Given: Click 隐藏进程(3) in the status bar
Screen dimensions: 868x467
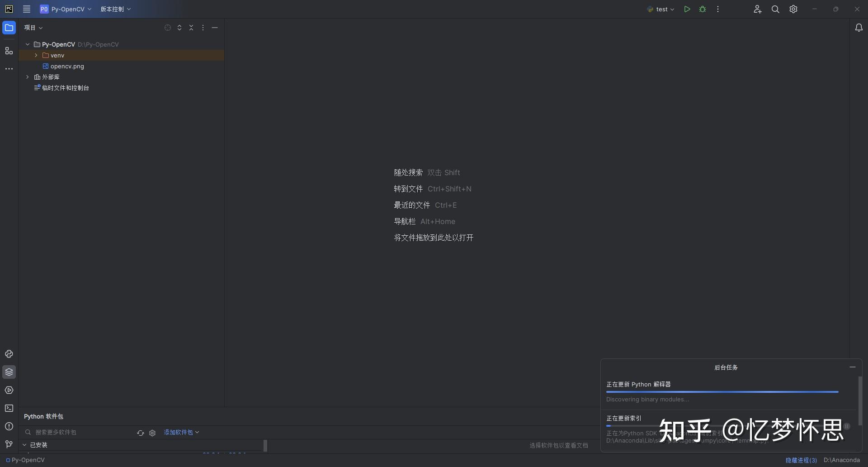Looking at the screenshot, I should [x=801, y=460].
